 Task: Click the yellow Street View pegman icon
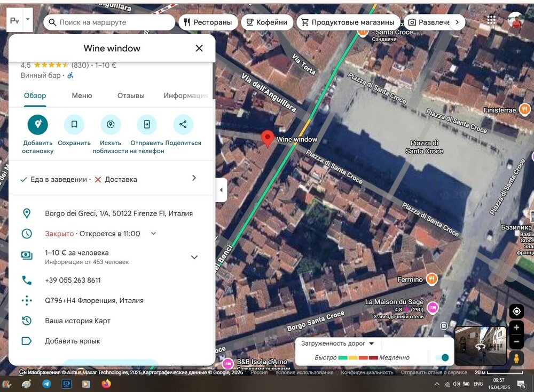(516, 358)
